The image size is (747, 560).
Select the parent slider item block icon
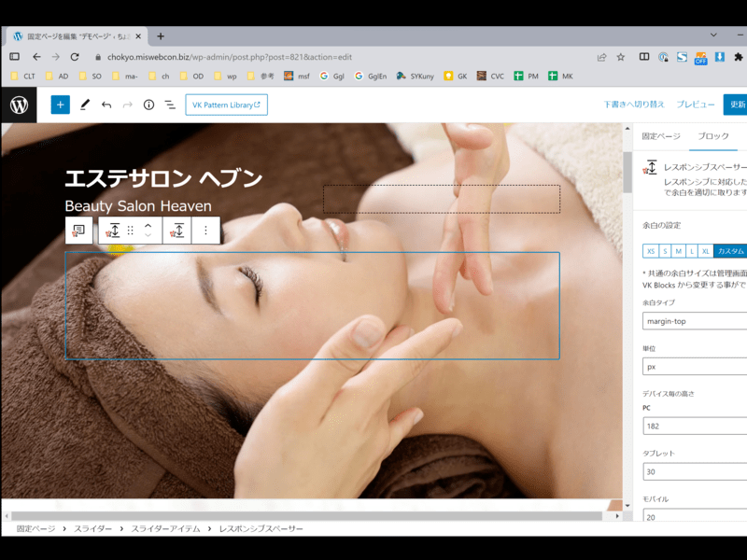click(78, 231)
